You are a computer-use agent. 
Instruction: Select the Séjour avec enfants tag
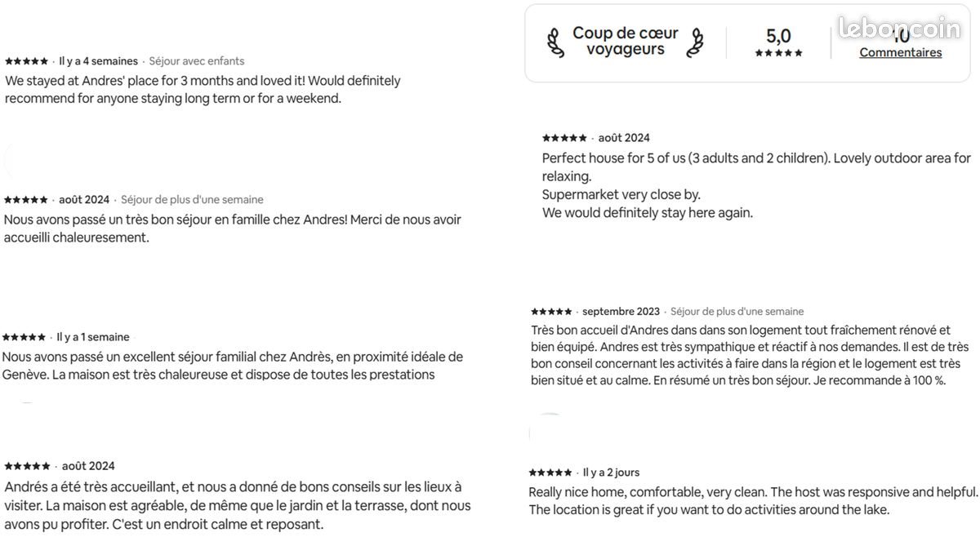point(196,61)
